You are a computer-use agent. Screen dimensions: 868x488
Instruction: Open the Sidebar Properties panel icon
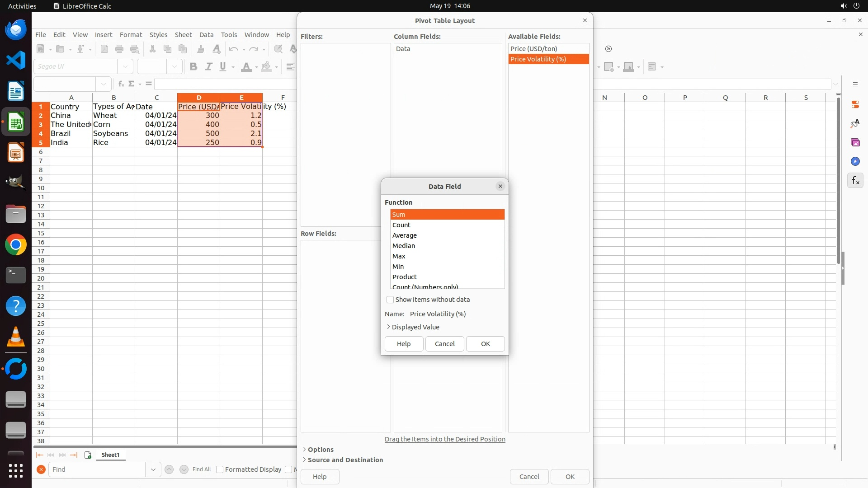tap(855, 104)
